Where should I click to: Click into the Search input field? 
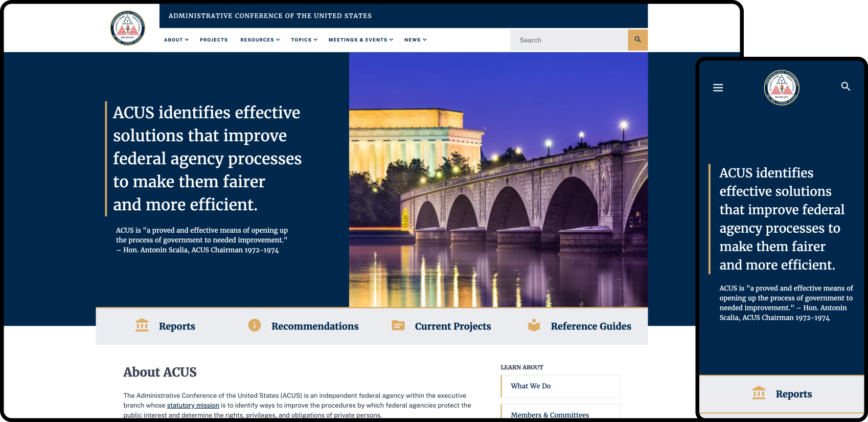coord(569,40)
